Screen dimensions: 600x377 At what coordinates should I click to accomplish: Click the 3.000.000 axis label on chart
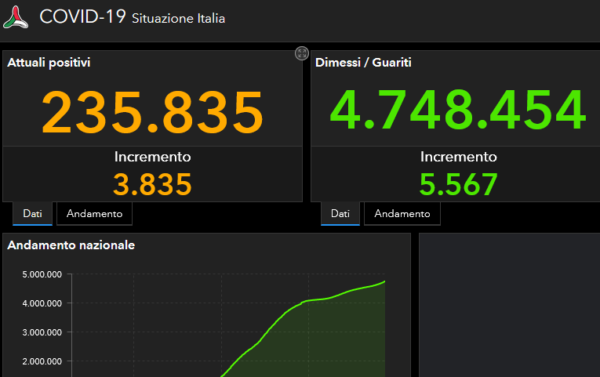(42, 333)
